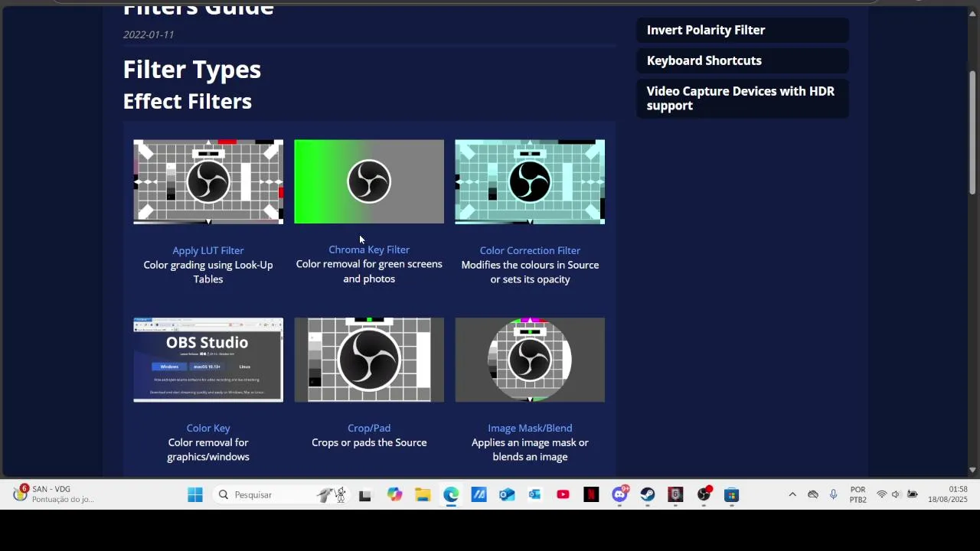Show hidden system tray icons
This screenshot has height=551, width=980.
click(792, 495)
